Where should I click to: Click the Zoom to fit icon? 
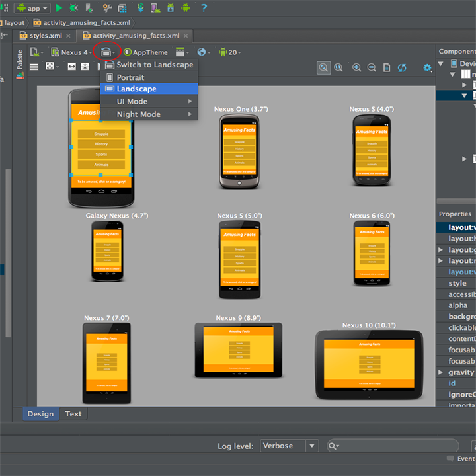point(323,67)
